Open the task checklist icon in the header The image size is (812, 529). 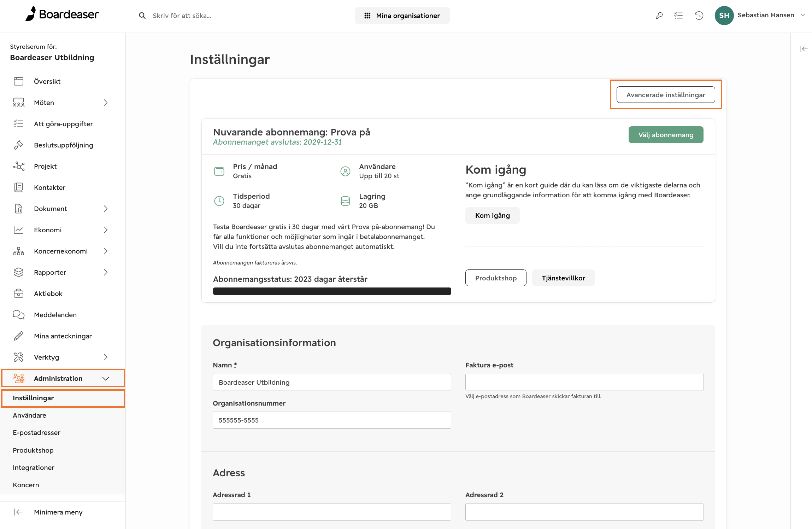pyautogui.click(x=678, y=16)
